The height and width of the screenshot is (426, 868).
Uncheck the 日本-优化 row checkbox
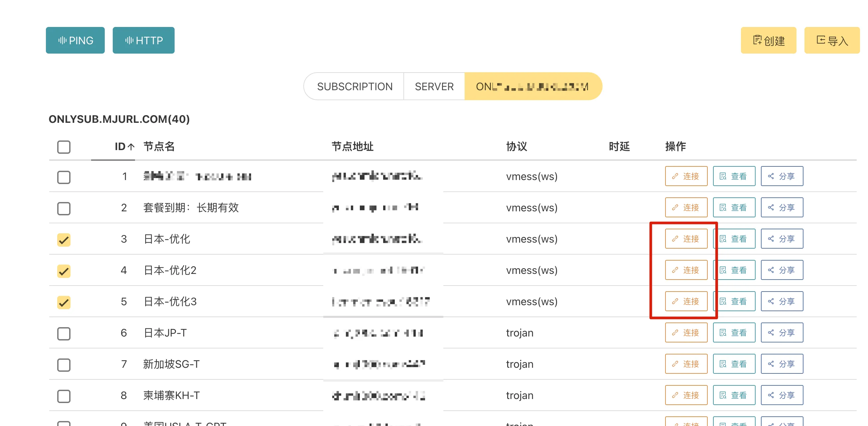tap(64, 240)
